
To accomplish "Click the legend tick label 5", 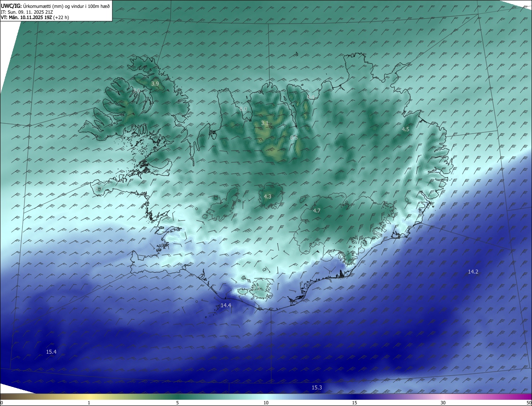I will tap(177, 403).
